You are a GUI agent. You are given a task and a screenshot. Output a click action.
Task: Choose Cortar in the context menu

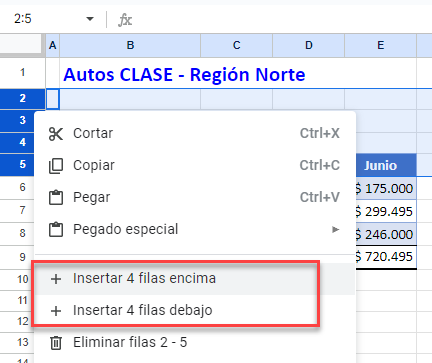coord(195,133)
